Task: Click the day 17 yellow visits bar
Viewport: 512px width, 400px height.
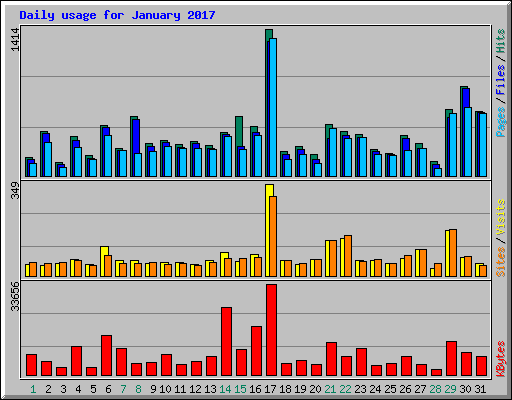Action: click(269, 230)
